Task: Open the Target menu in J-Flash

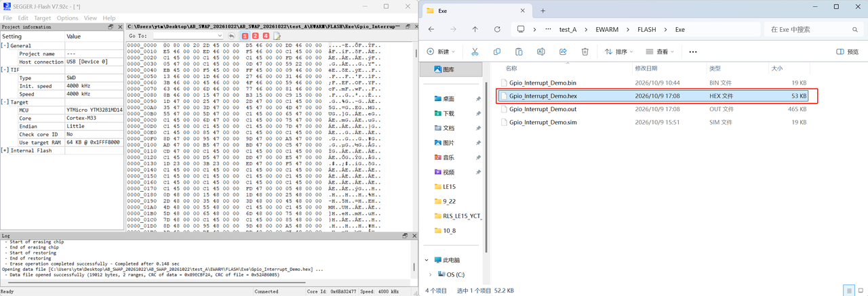Action: click(42, 18)
